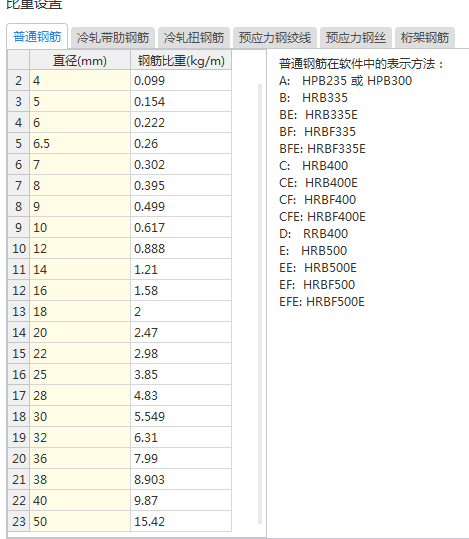Open the 冷轧带肋钢筋 tab

click(113, 37)
